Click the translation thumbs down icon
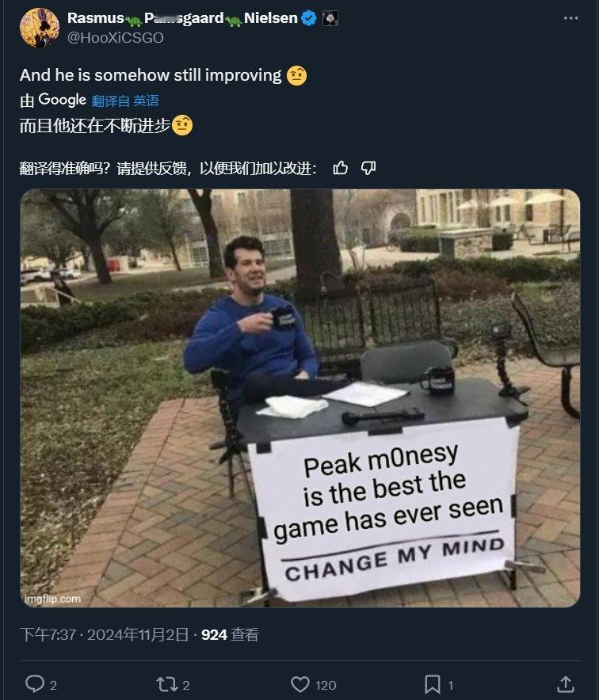Image resolution: width=599 pixels, height=700 pixels. click(x=368, y=168)
